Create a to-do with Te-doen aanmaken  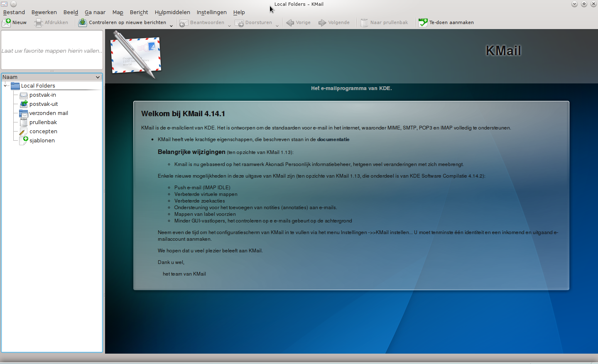(423, 23)
